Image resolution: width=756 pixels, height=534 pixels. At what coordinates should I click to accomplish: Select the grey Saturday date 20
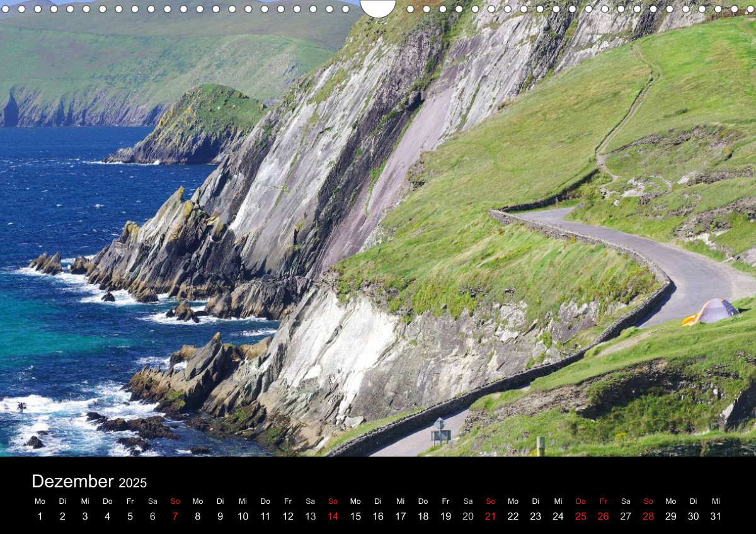pos(468,516)
